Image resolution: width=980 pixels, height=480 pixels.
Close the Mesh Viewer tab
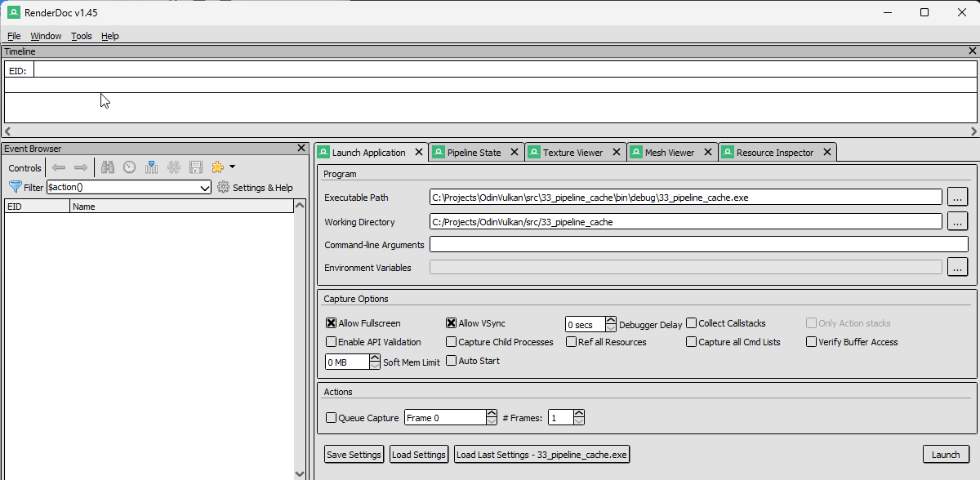tap(708, 152)
